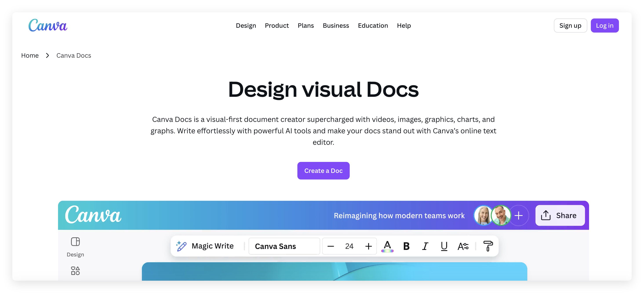This screenshot has width=644, height=293.
Task: Click the Log in button
Action: click(x=604, y=26)
